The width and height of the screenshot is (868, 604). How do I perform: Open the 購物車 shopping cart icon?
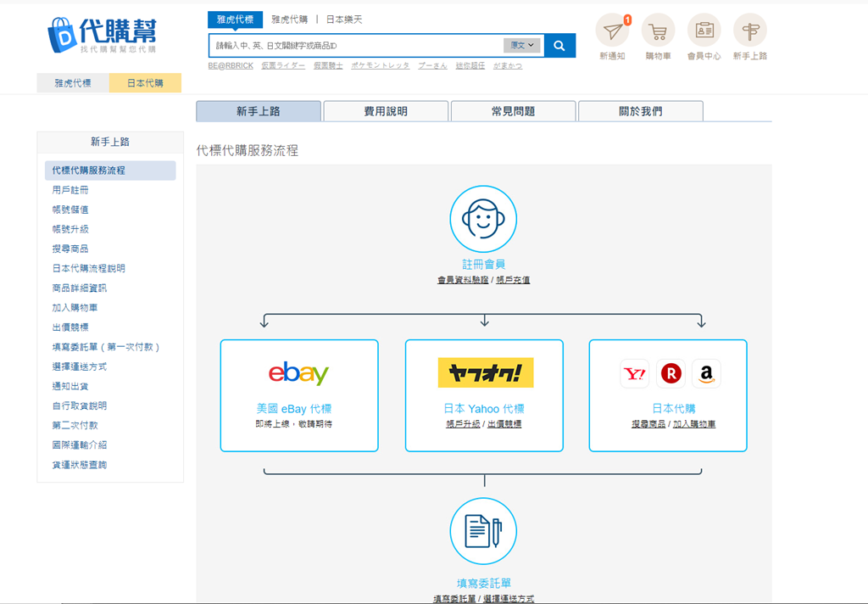coord(658,31)
